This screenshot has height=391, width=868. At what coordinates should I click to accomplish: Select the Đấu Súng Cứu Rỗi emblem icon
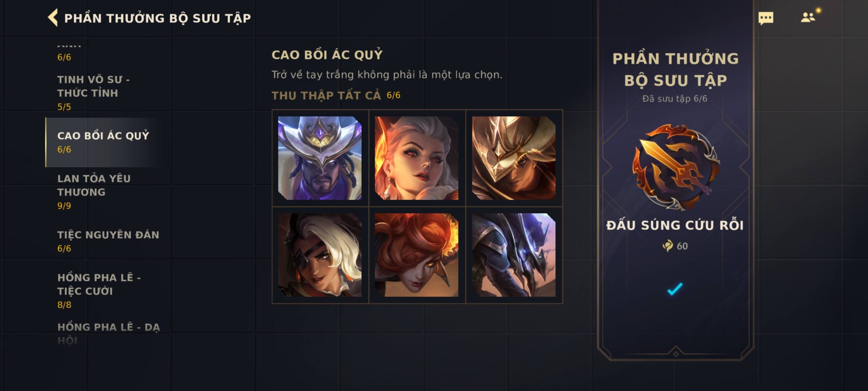click(676, 167)
